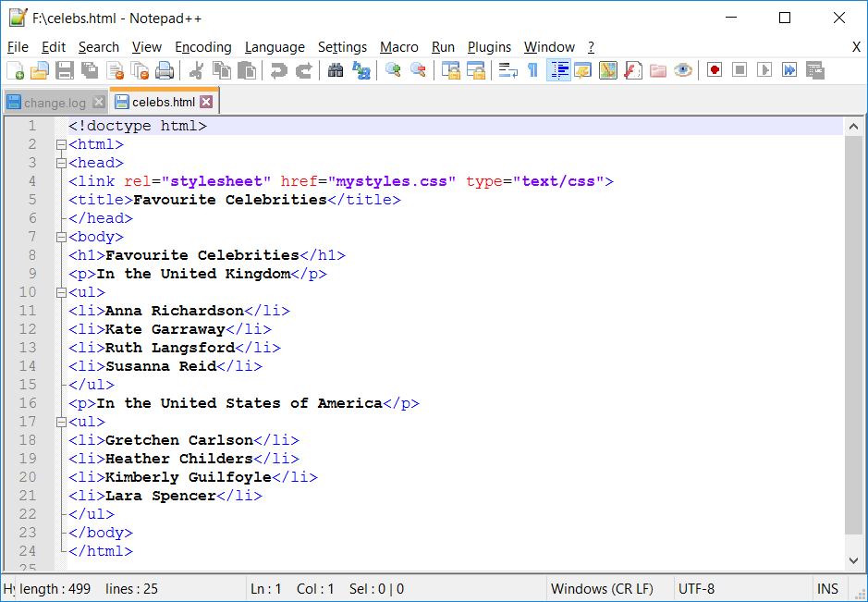Open the Replace dialog icon
The image size is (868, 602).
(361, 71)
